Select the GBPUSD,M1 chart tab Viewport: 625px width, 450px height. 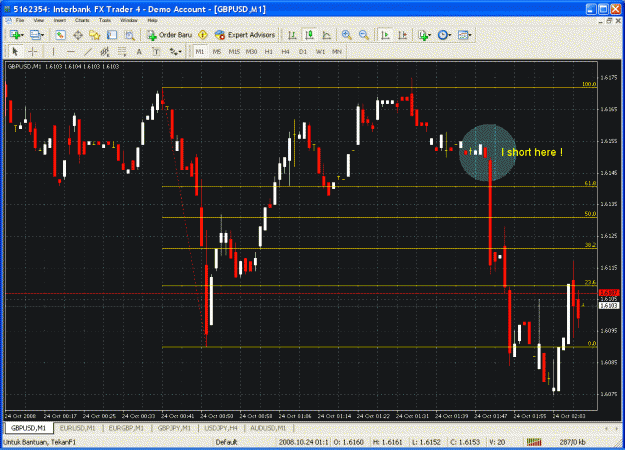[x=28, y=428]
